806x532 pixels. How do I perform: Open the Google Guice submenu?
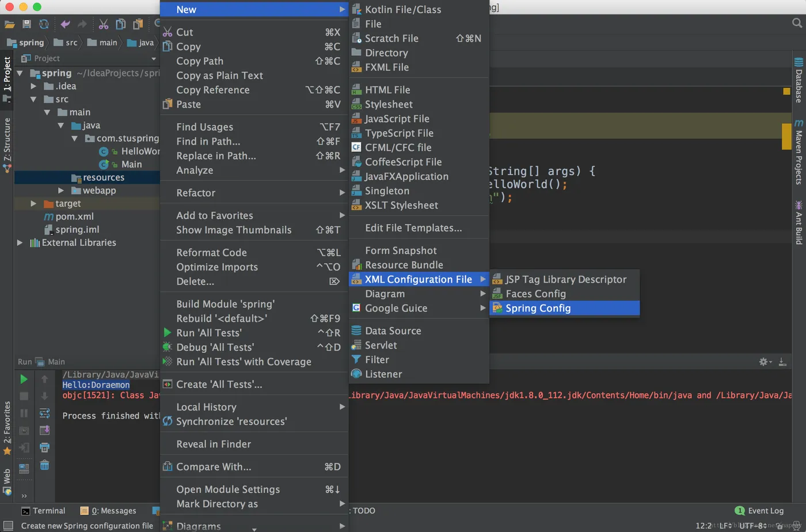tap(419, 308)
